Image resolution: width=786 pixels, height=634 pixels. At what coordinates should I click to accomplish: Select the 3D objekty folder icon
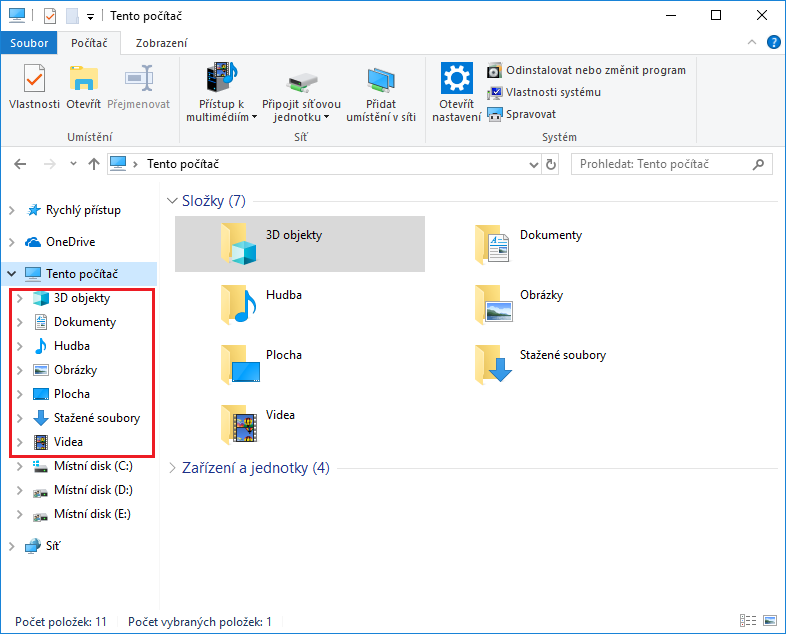pyautogui.click(x=239, y=244)
